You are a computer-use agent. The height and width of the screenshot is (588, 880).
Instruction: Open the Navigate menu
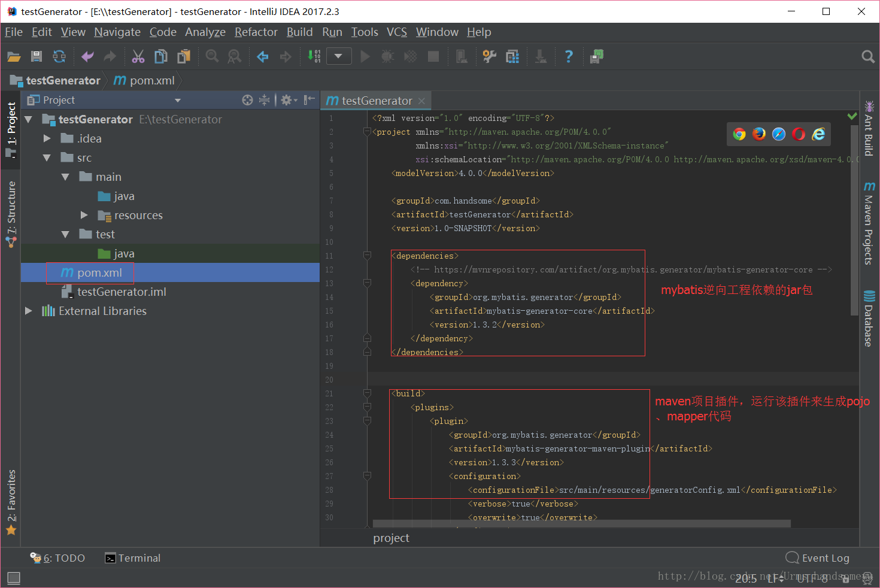coord(117,32)
